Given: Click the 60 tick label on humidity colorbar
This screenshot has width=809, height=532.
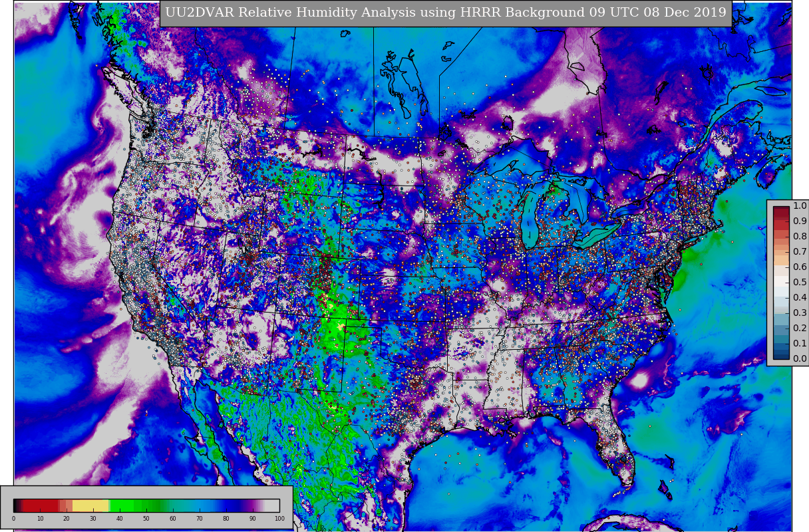Looking at the screenshot, I should pos(173,519).
